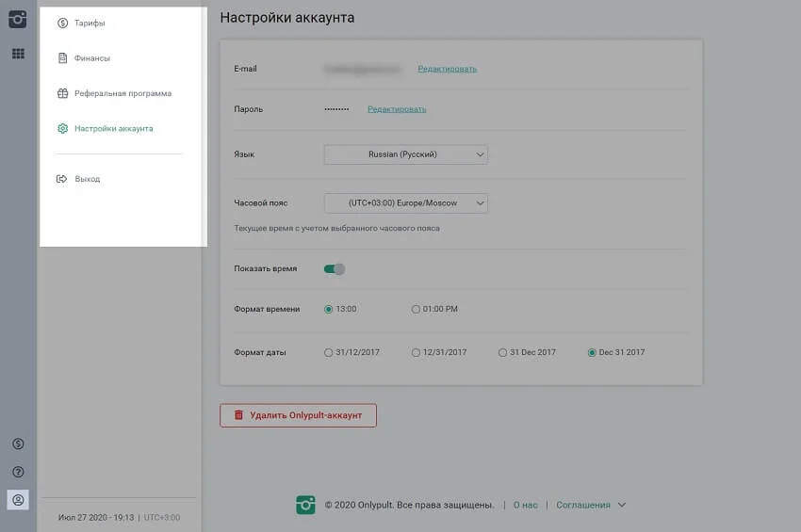Click the document icon next to Финансы
Screen dimensions: 801x532
(62, 58)
